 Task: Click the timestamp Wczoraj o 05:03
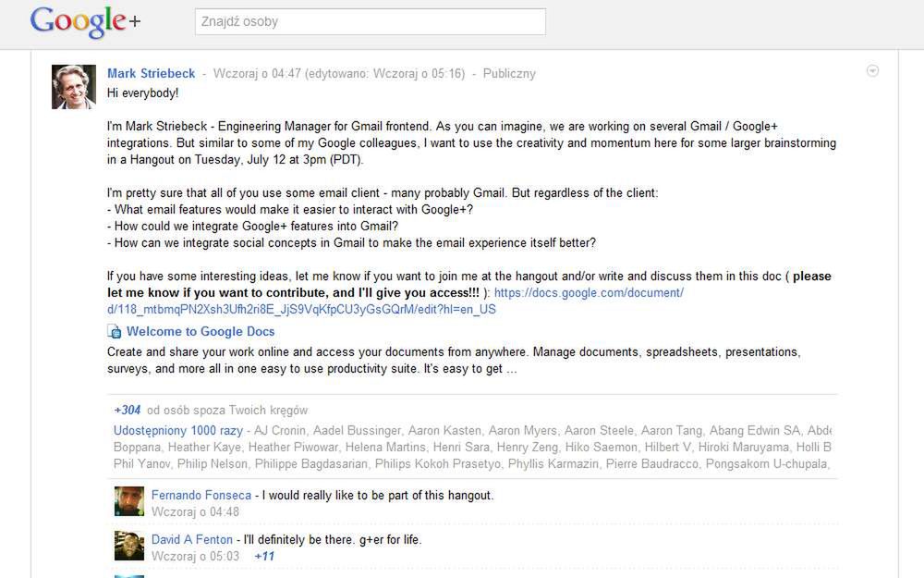tap(195, 556)
